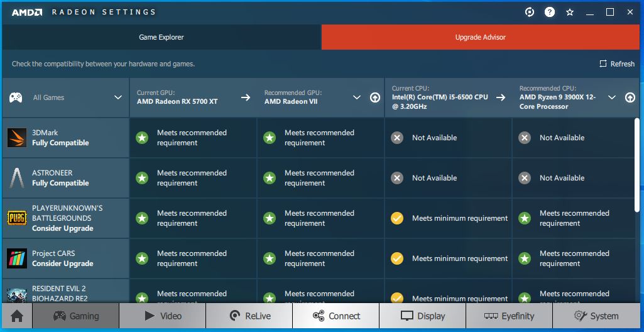Click the gray X icon in 3DMark current CPU cell
Image resolution: width=644 pixels, height=332 pixels.
(396, 138)
